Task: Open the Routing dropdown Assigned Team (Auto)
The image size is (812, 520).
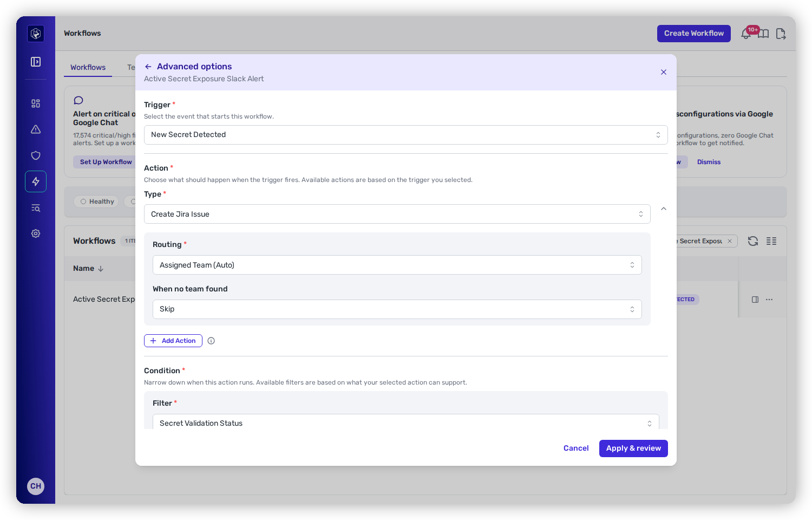Action: click(x=397, y=265)
